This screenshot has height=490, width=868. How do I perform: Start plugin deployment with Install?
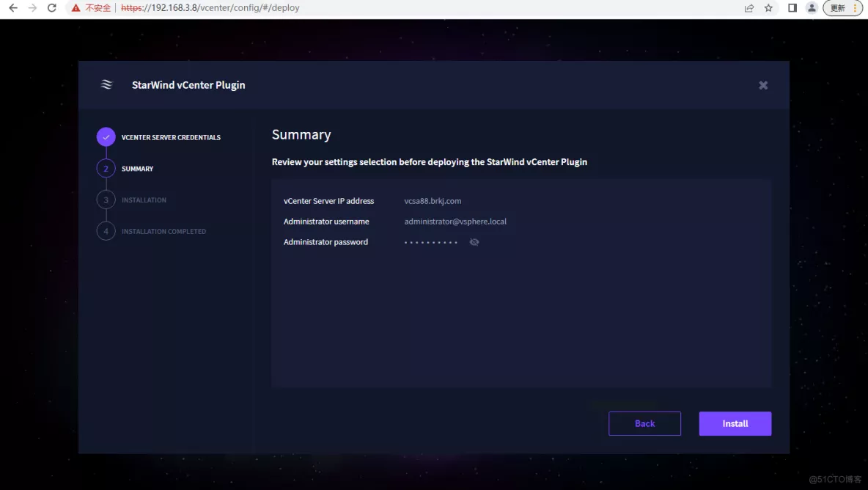pos(735,423)
